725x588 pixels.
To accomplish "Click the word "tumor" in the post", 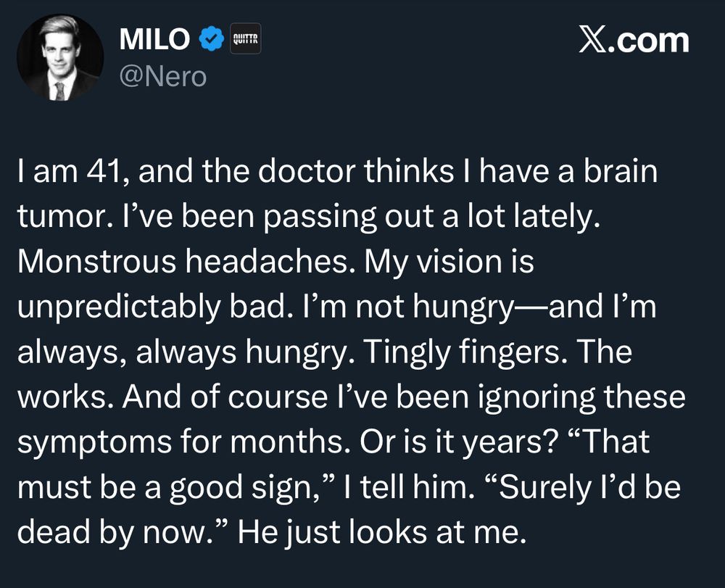I will coord(58,218).
